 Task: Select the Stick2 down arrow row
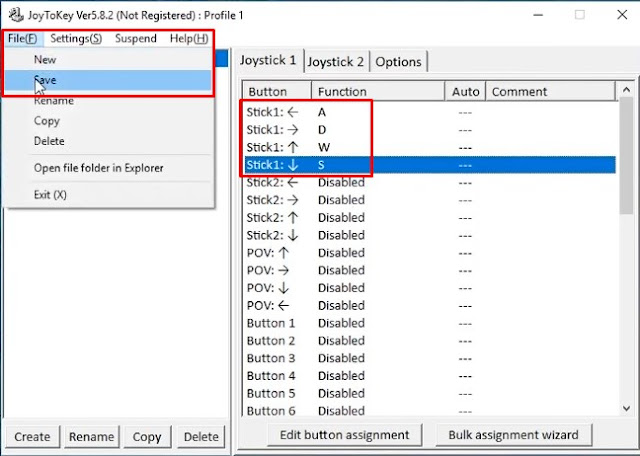430,235
